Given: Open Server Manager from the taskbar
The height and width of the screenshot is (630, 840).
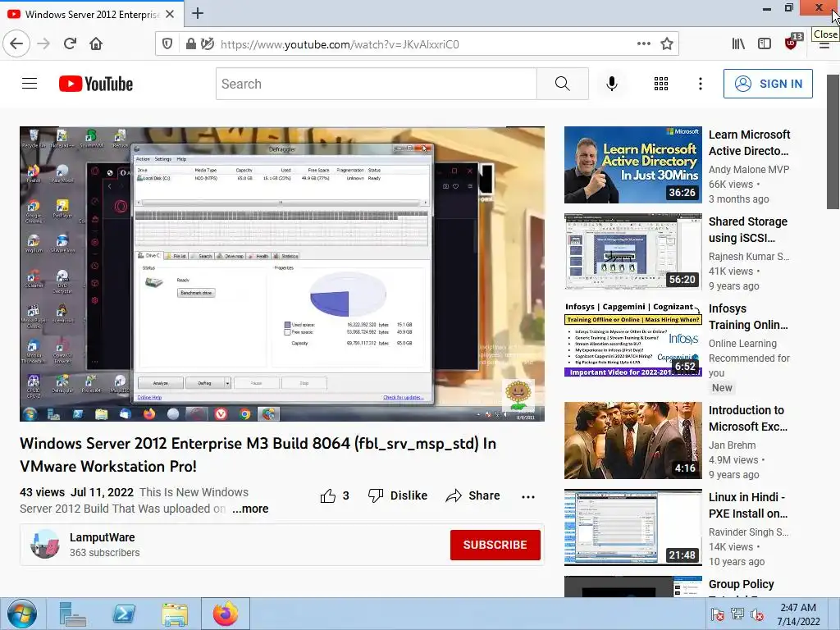Looking at the screenshot, I should [x=73, y=614].
